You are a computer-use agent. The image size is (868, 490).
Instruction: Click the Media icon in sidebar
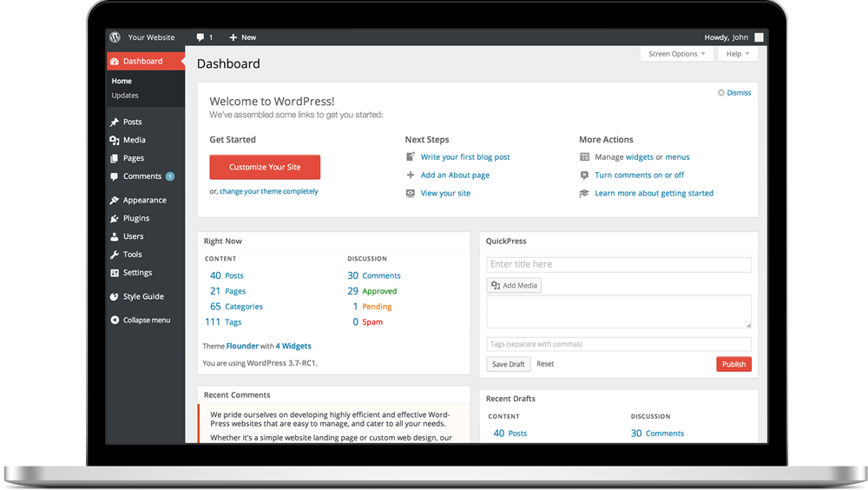(115, 140)
